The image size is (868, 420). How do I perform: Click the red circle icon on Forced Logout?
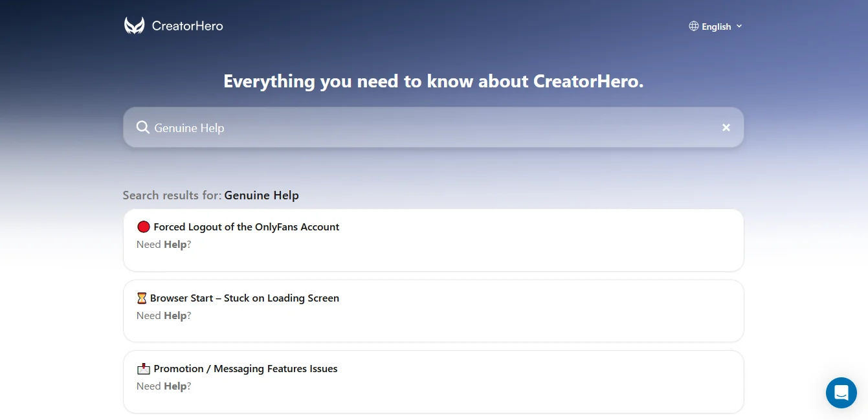coord(144,227)
